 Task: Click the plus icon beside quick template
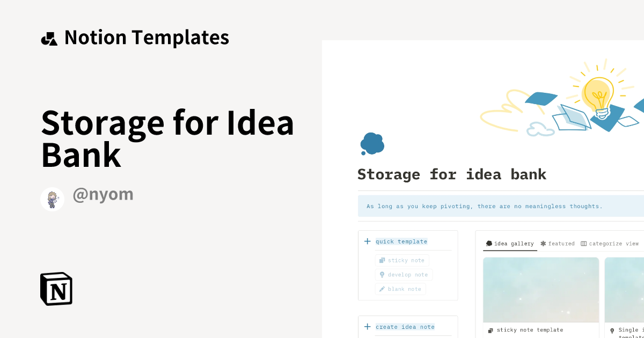tap(367, 241)
